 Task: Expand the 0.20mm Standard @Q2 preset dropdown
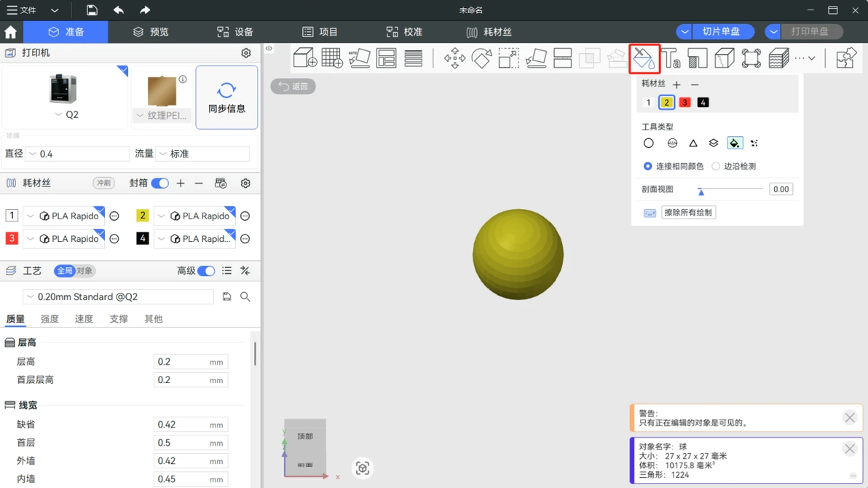[x=118, y=296]
